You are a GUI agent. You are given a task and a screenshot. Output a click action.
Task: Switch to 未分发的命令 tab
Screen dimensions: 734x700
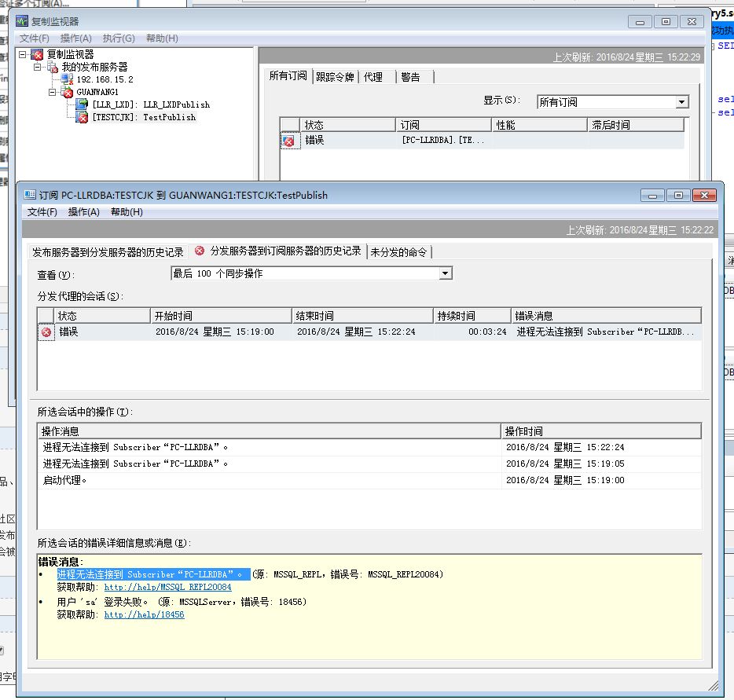point(399,252)
